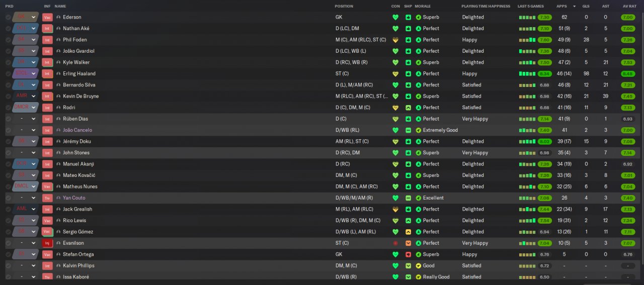Sort by the APPS column header
Viewport: 644px width, 285px height.
tap(561, 6)
